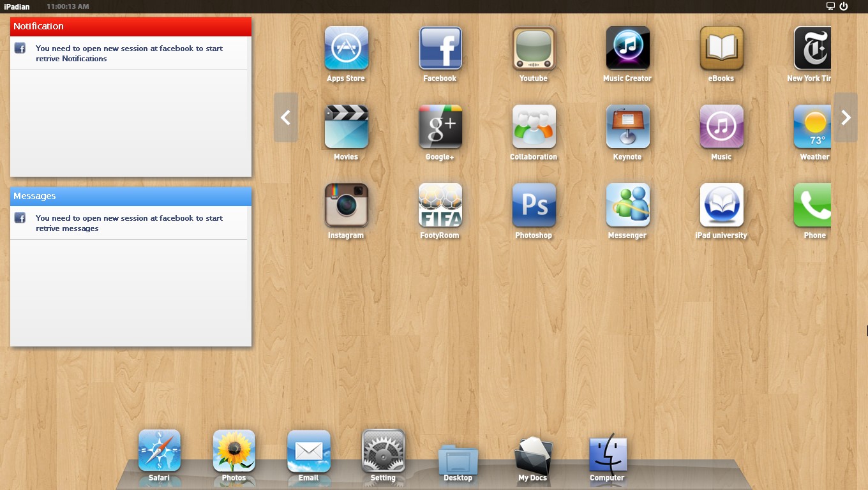Open the Messenger app
868x490 pixels.
tap(627, 205)
